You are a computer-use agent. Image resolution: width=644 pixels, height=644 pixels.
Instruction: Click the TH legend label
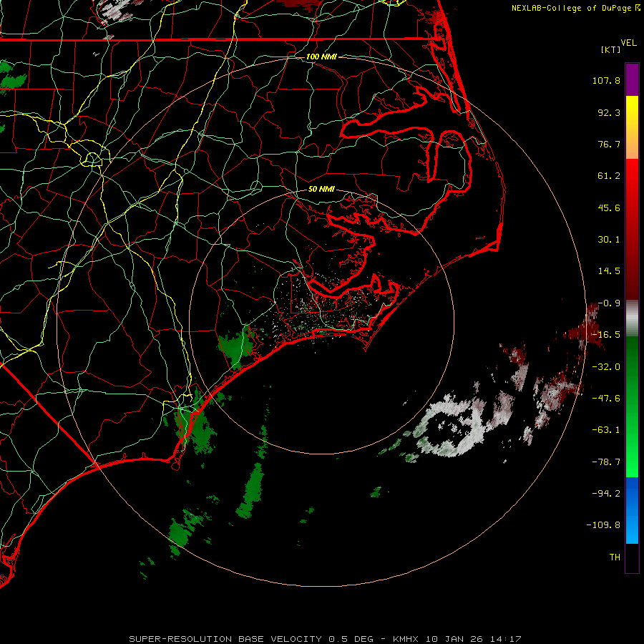point(615,557)
